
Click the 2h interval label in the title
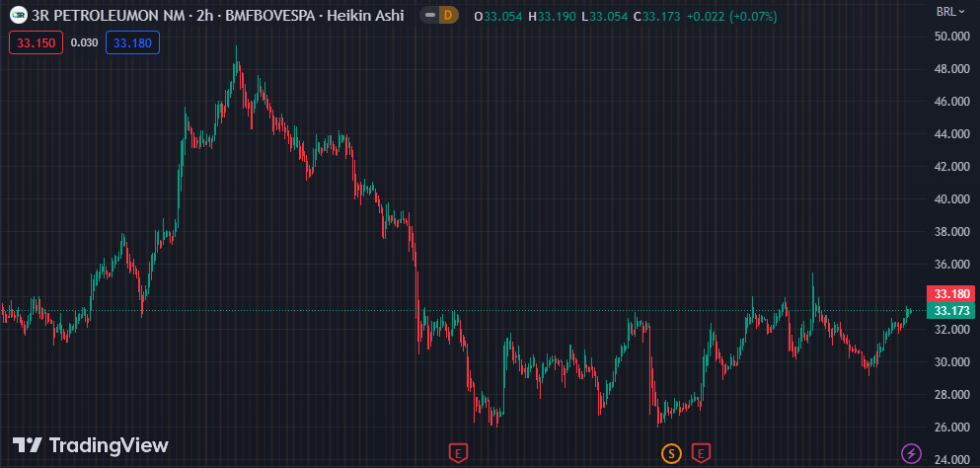point(204,16)
